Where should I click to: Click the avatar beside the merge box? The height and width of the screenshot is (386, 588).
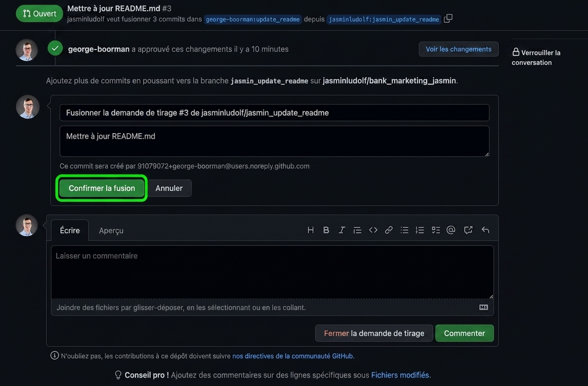coord(27,107)
